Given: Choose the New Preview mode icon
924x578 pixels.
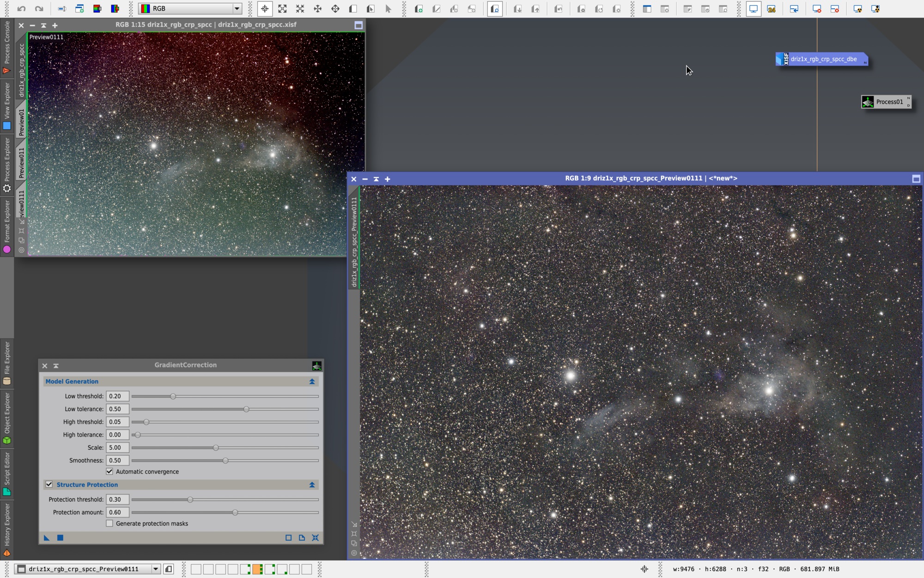Looking at the screenshot, I should pos(353,8).
